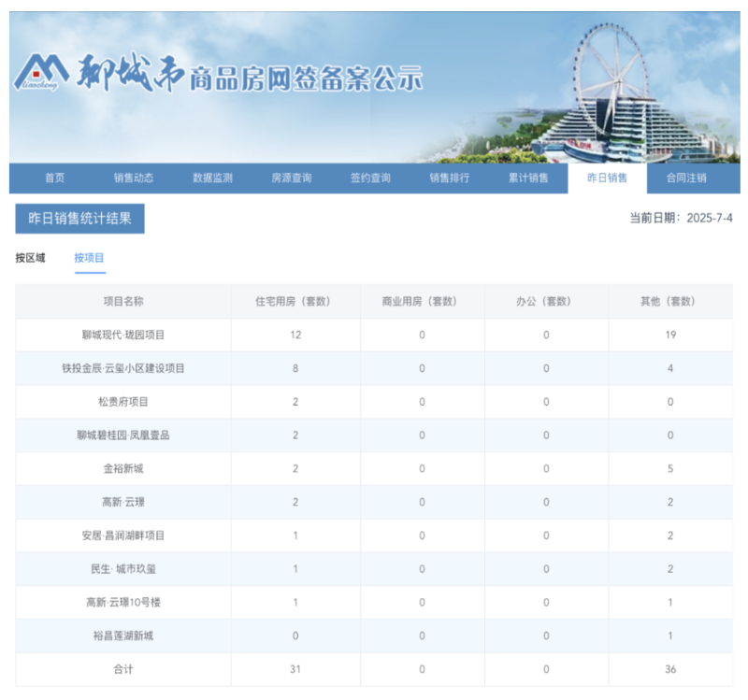Open the 销售动态 menu item

click(136, 178)
